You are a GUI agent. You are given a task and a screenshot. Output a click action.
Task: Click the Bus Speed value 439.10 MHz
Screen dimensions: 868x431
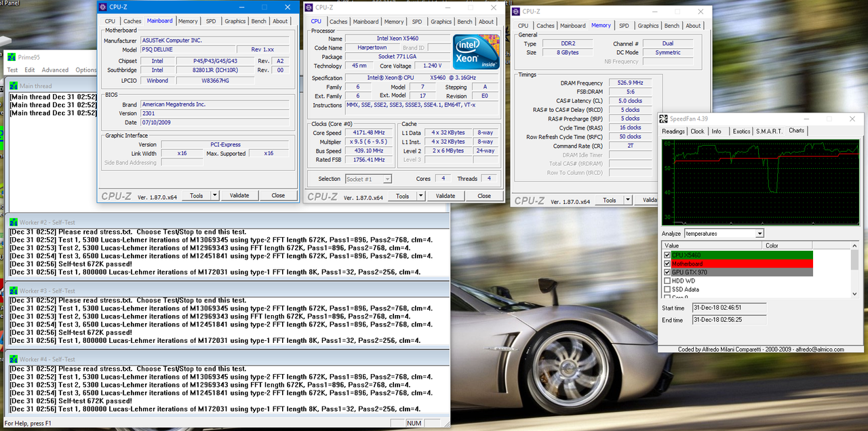point(369,151)
